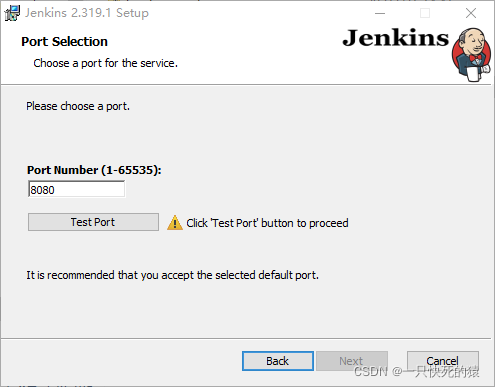Click the Jenkins butler mascot logo
This screenshot has width=495, height=387.
(x=471, y=55)
